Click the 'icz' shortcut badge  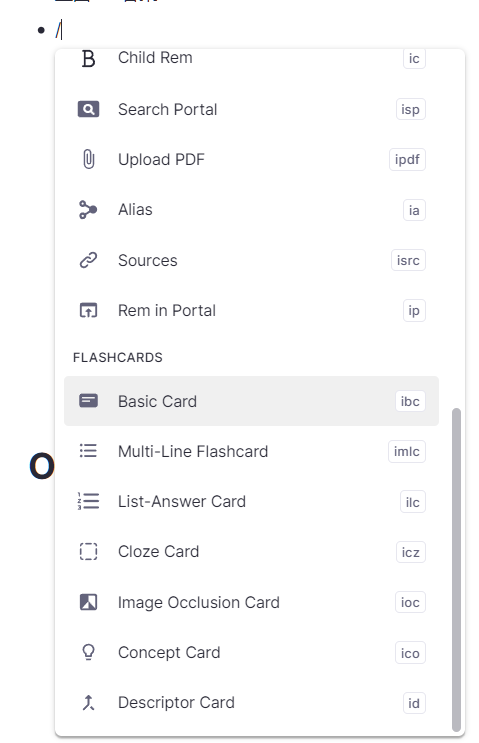pos(410,553)
